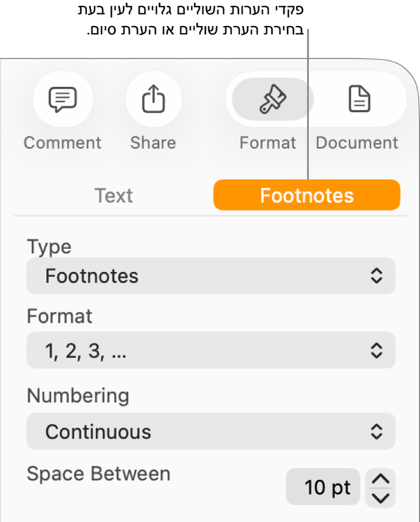Image resolution: width=420 pixels, height=522 pixels.
Task: Decrease Space Between with down arrow
Action: coord(380,498)
